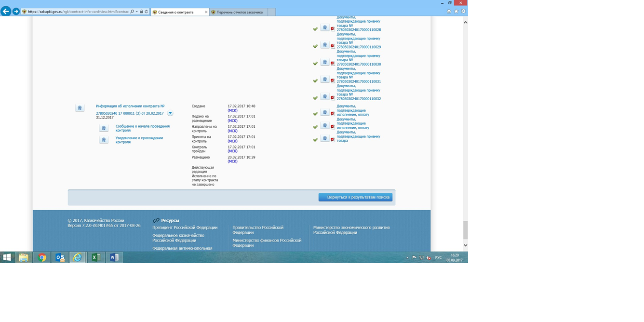Open Excel from the taskbar

click(96, 257)
